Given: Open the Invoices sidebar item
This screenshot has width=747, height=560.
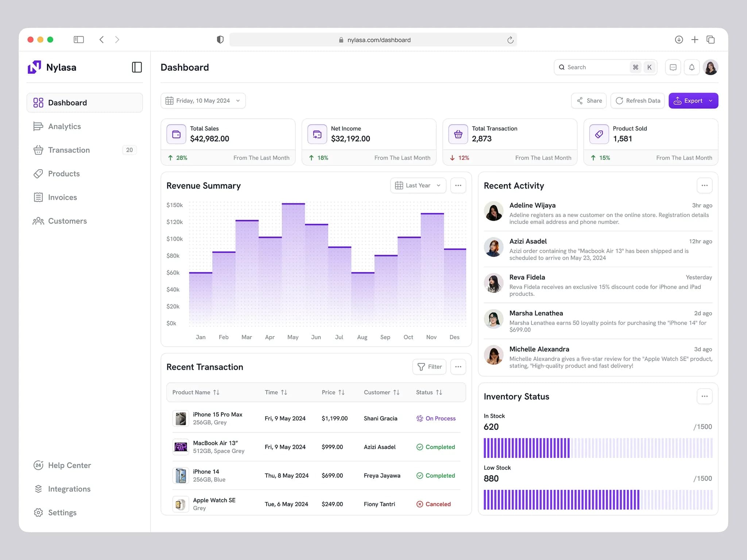Looking at the screenshot, I should [62, 197].
